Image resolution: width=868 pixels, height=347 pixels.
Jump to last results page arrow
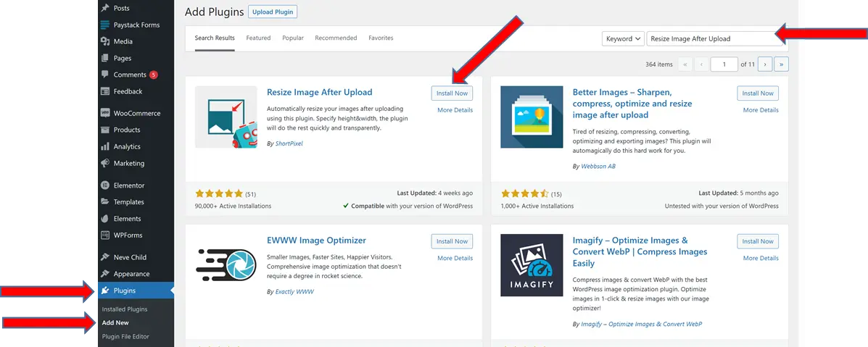781,64
